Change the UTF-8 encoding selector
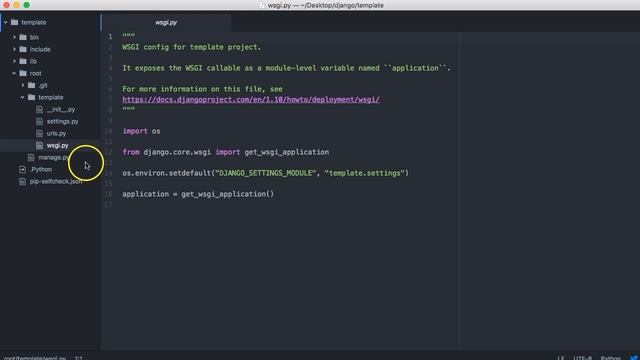 point(582,358)
